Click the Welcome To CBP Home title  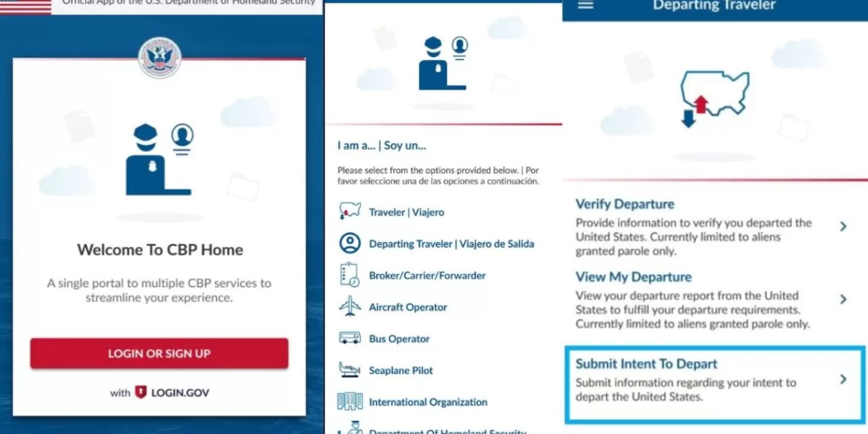(160, 250)
